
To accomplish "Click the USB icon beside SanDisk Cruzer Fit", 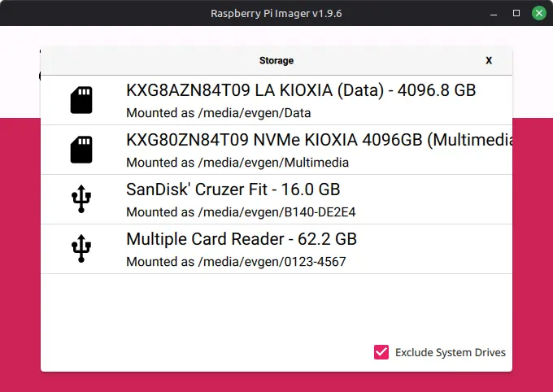I will (81, 199).
